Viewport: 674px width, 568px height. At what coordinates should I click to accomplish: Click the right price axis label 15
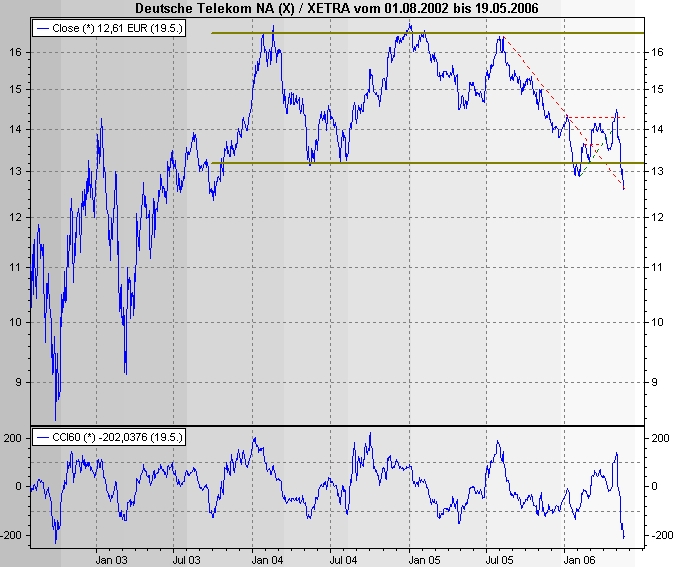click(x=657, y=89)
